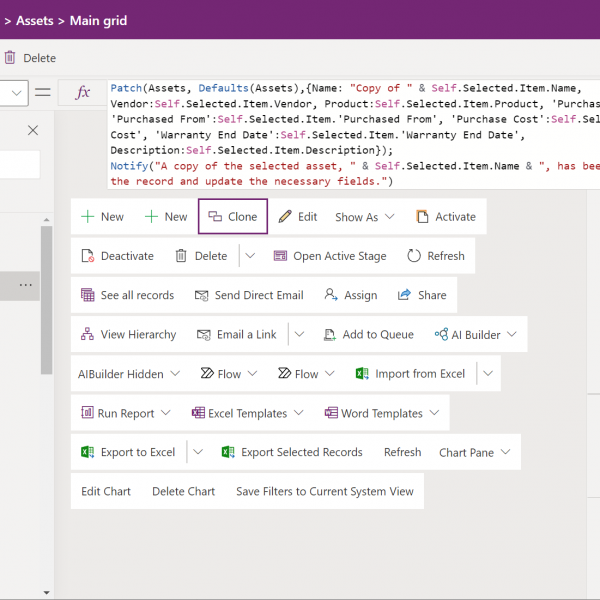600x600 pixels.
Task: Click Send Direct Email command
Action: pyautogui.click(x=249, y=295)
